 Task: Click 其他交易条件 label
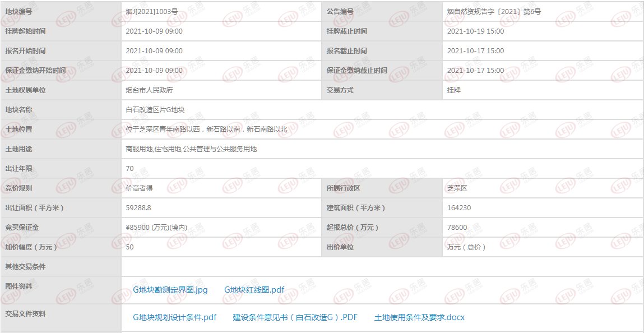pyautogui.click(x=25, y=267)
